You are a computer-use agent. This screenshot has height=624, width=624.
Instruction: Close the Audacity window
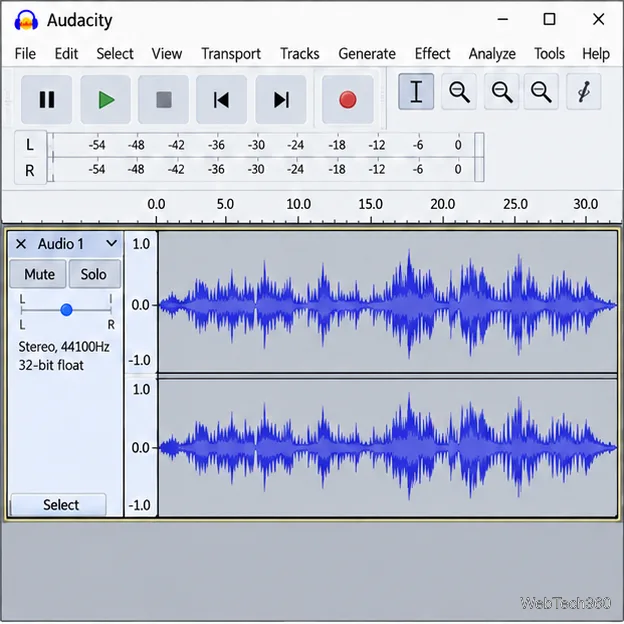(598, 19)
